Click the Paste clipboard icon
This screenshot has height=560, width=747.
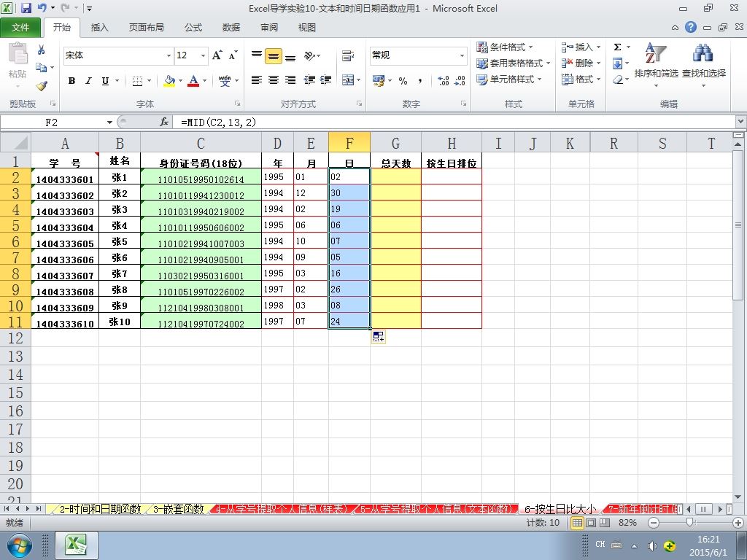(18, 53)
